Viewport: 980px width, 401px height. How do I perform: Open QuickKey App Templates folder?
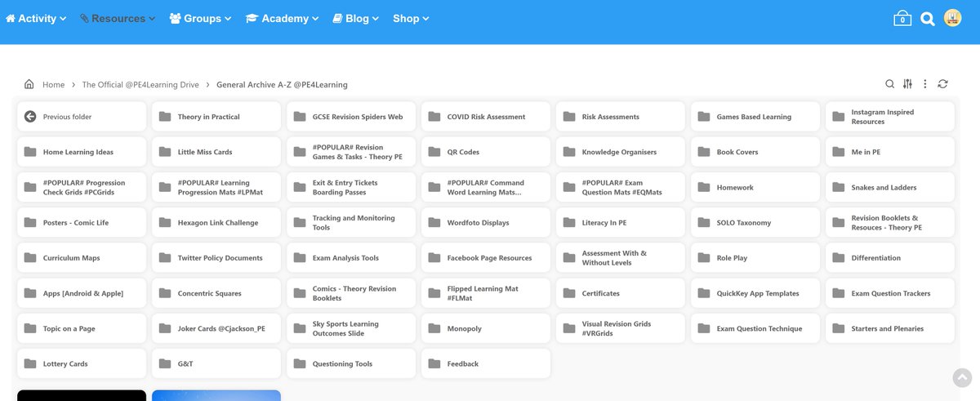point(755,292)
